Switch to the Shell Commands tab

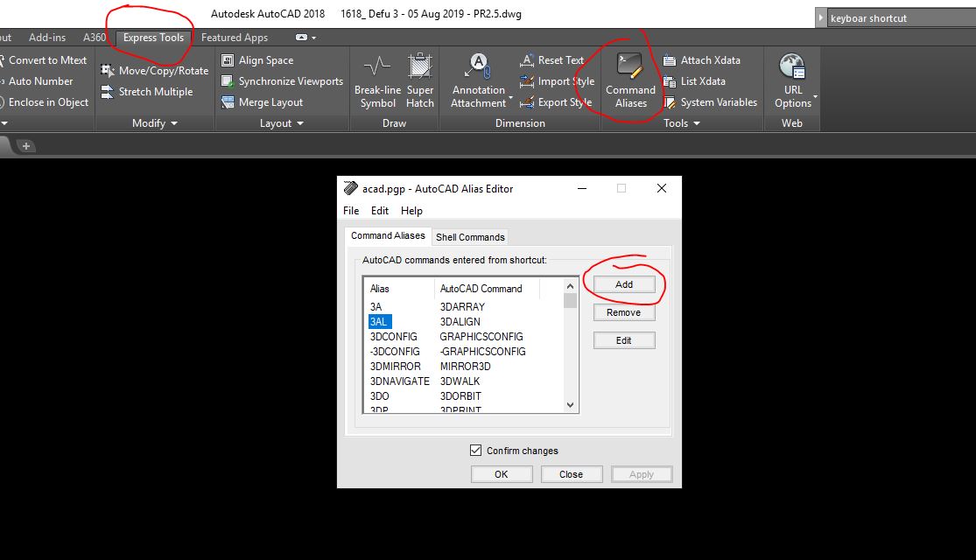pyautogui.click(x=470, y=236)
